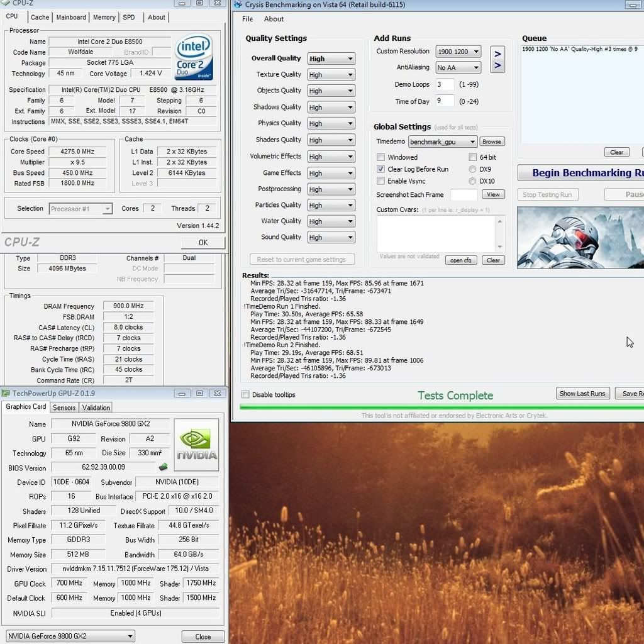Change the AntiAliasing dropdown from No AA

[458, 67]
